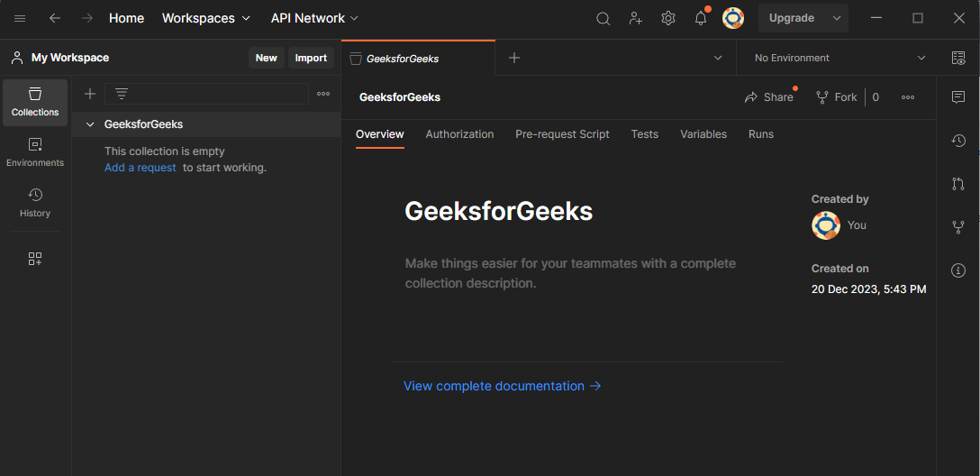The height and width of the screenshot is (476, 980).
Task: Click View complete documentation link
Action: coord(502,386)
